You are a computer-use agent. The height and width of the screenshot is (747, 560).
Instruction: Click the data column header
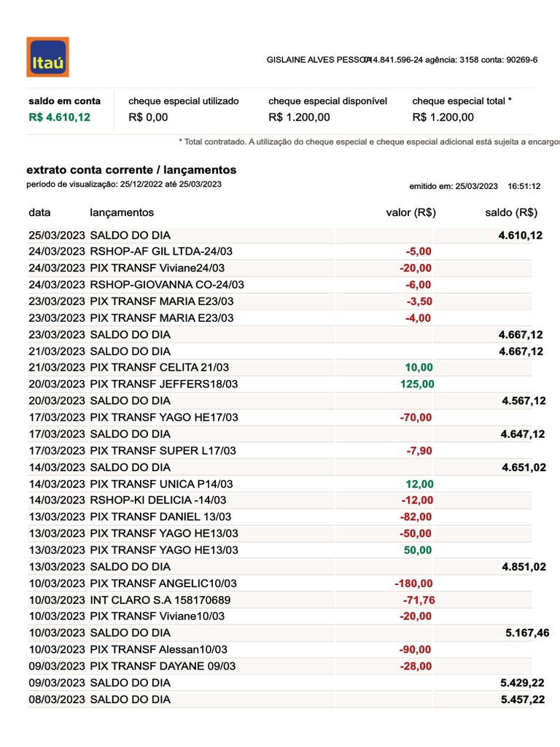point(40,212)
